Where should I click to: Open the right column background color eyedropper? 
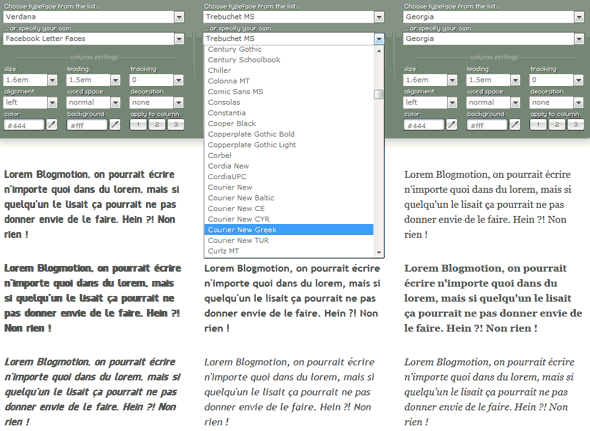tap(515, 125)
